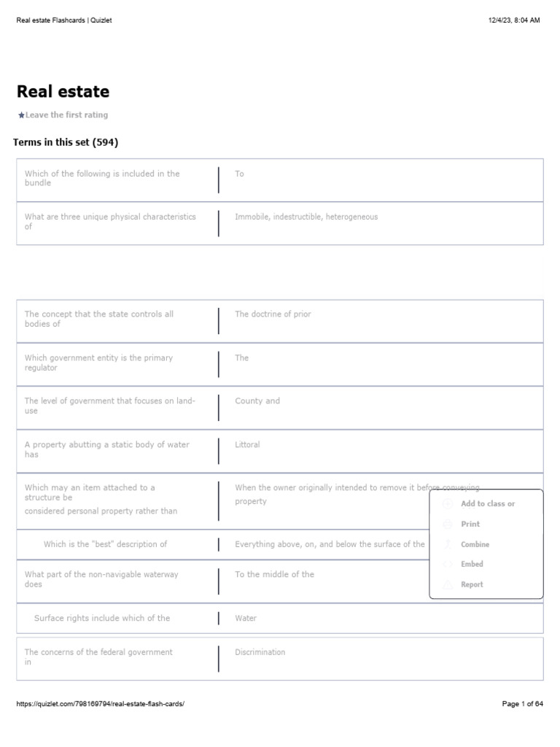Click the printer icon in the popup menu

448,525
